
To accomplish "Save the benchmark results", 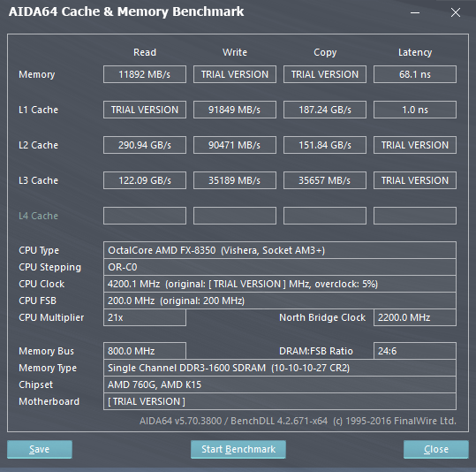I will pyautogui.click(x=40, y=449).
